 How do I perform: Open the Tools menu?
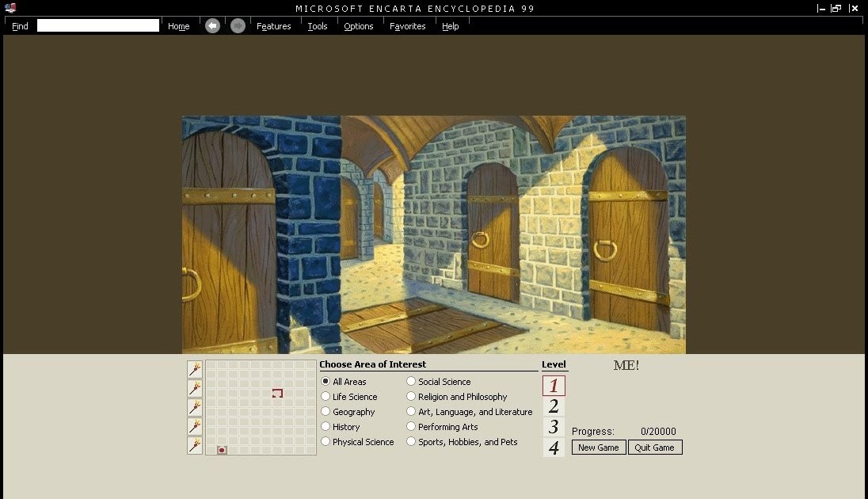pos(318,26)
